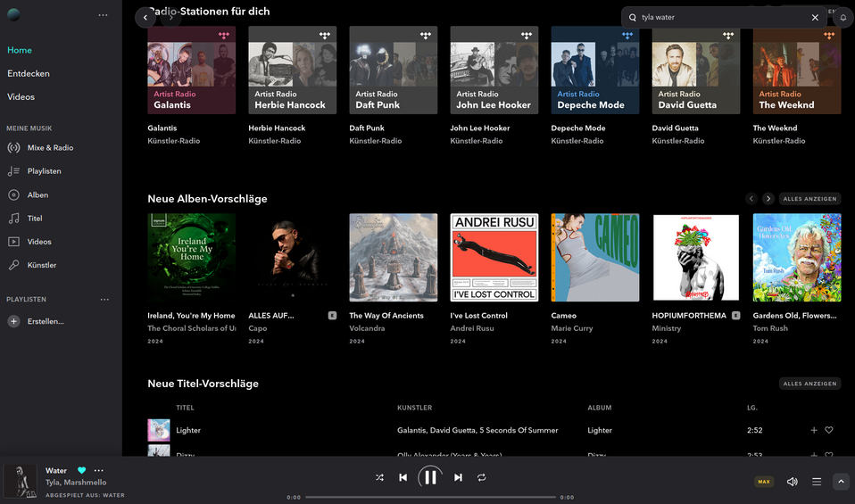Open Cameo album cover

[x=595, y=258]
